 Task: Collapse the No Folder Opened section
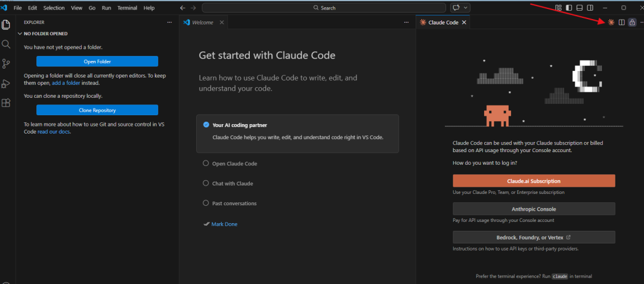pyautogui.click(x=20, y=34)
